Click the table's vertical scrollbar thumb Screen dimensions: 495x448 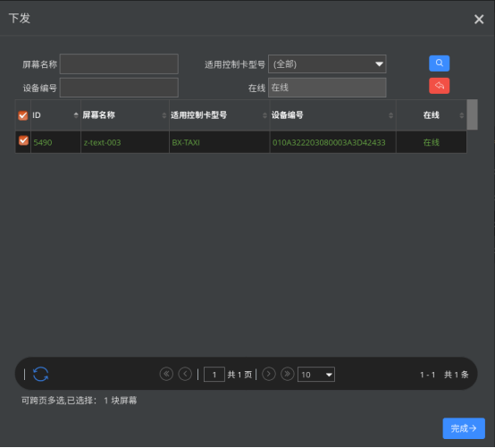[x=472, y=114]
